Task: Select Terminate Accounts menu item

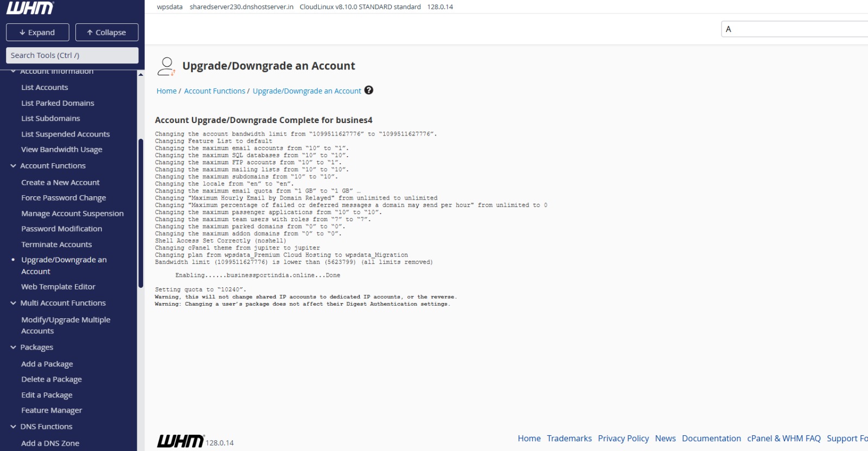Action: (56, 244)
